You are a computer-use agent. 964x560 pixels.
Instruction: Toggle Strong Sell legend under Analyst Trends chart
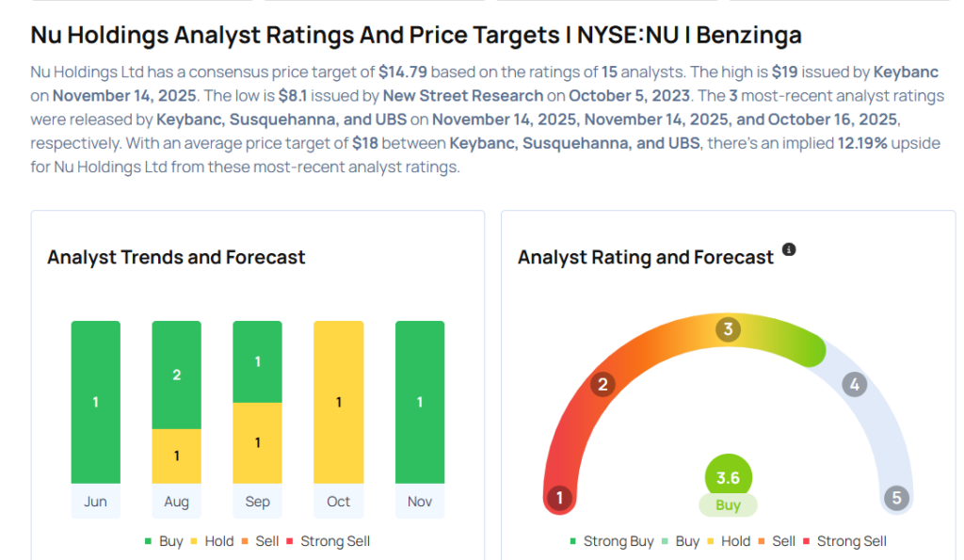pos(328,541)
